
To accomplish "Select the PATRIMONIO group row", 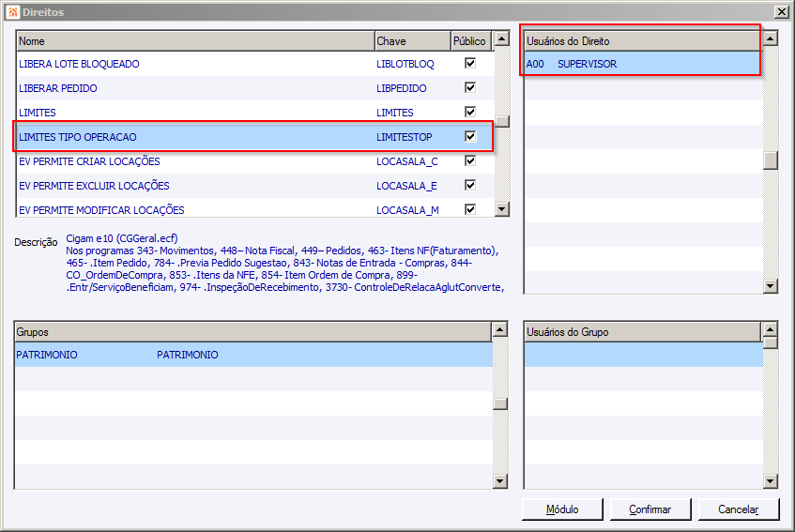I will point(253,355).
